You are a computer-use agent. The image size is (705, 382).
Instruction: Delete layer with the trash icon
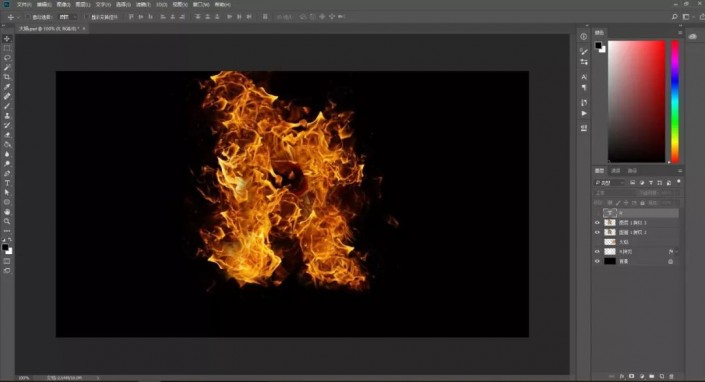coord(672,376)
